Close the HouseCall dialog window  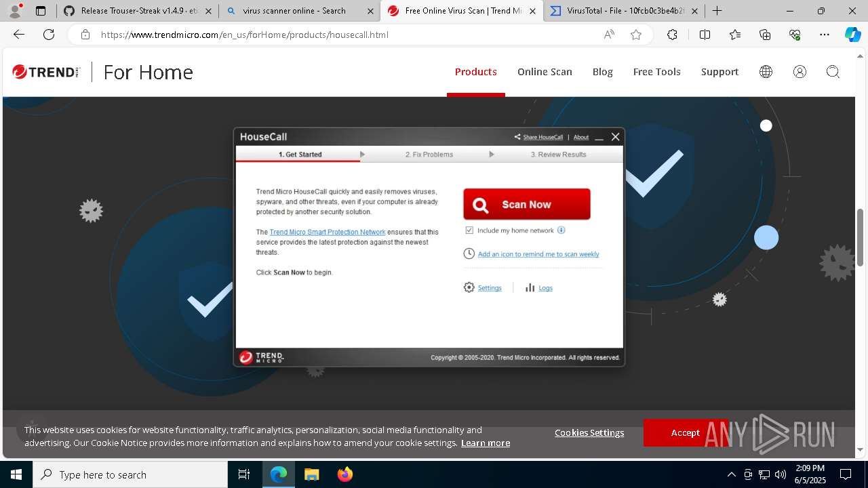click(x=615, y=137)
